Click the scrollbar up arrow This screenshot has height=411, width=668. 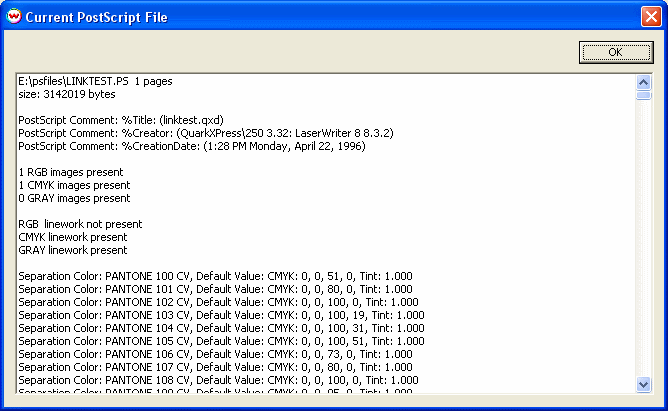click(643, 82)
